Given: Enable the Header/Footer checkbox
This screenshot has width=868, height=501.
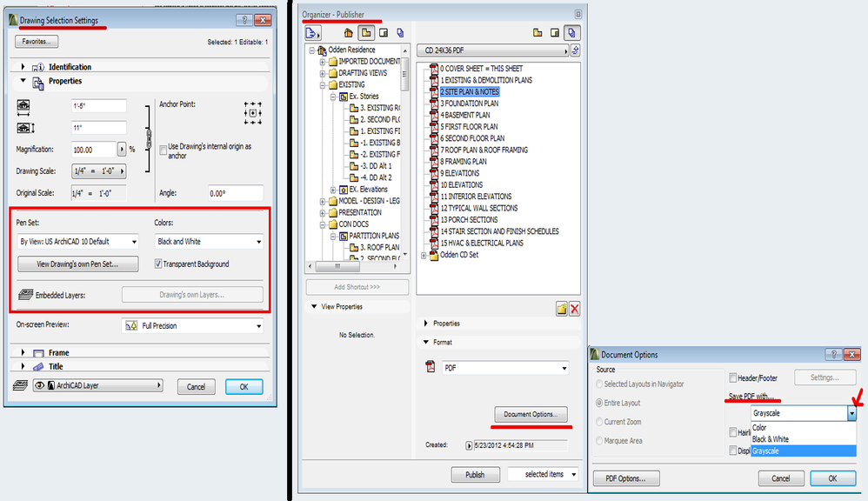Looking at the screenshot, I should tap(733, 378).
